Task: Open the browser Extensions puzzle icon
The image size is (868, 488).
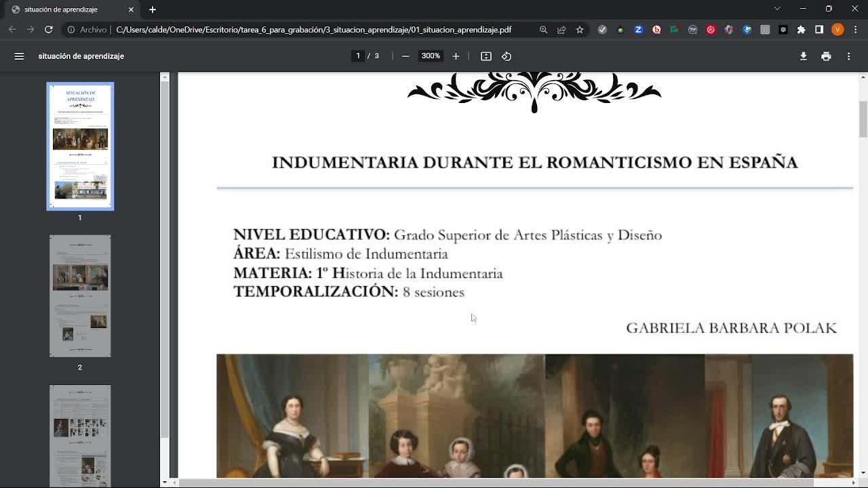Action: pyautogui.click(x=801, y=30)
